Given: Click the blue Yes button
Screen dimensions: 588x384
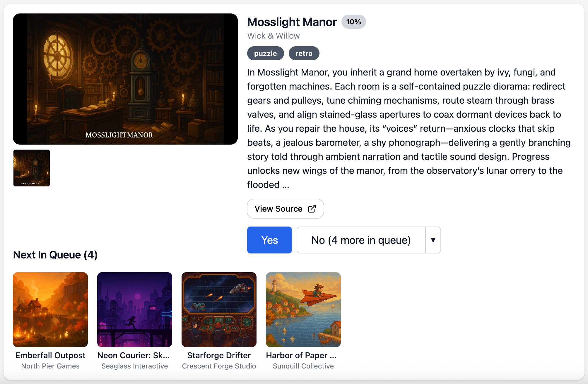Looking at the screenshot, I should click(x=269, y=240).
